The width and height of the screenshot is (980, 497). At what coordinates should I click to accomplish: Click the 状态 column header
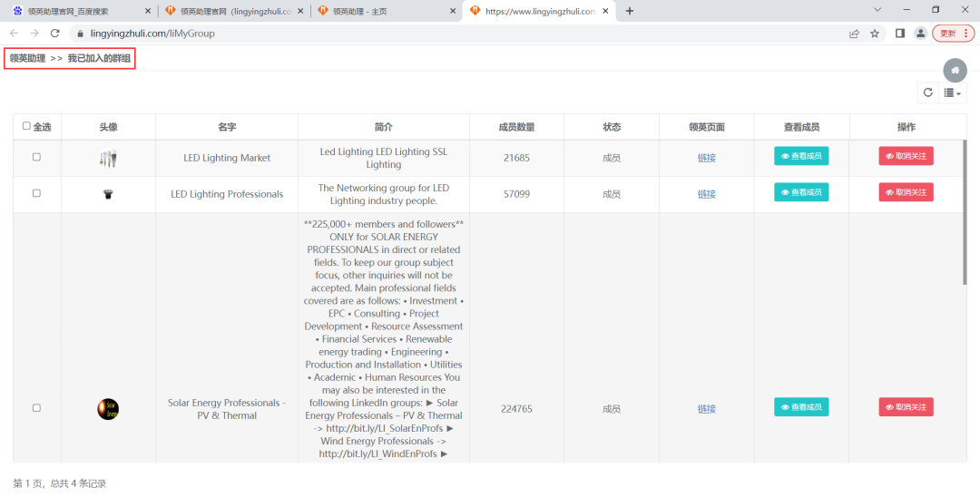(x=612, y=127)
